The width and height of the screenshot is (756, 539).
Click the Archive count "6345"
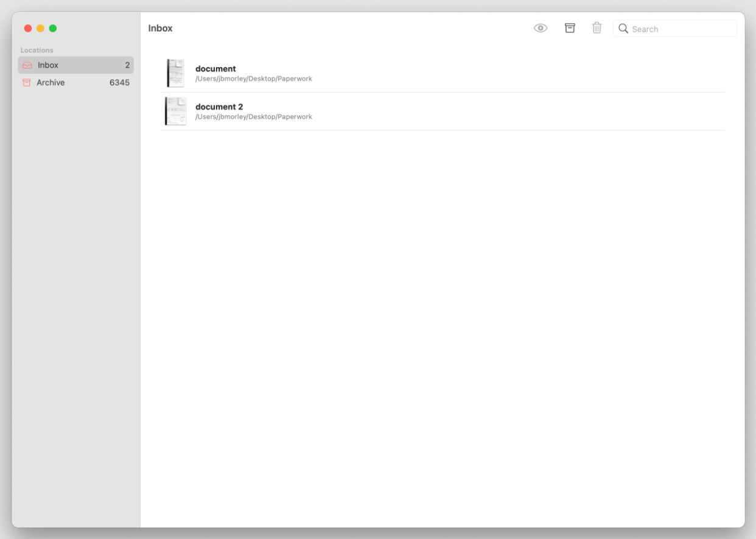(x=119, y=82)
